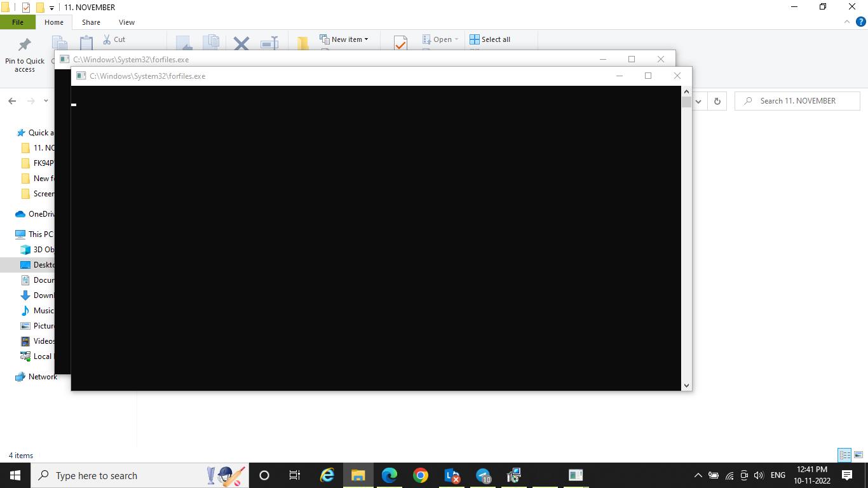Open the Recent locations dropdown chevron

point(46,101)
